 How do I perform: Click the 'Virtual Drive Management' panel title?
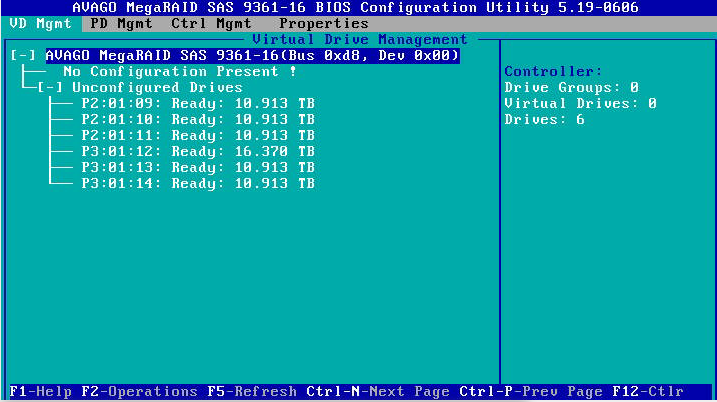point(360,40)
